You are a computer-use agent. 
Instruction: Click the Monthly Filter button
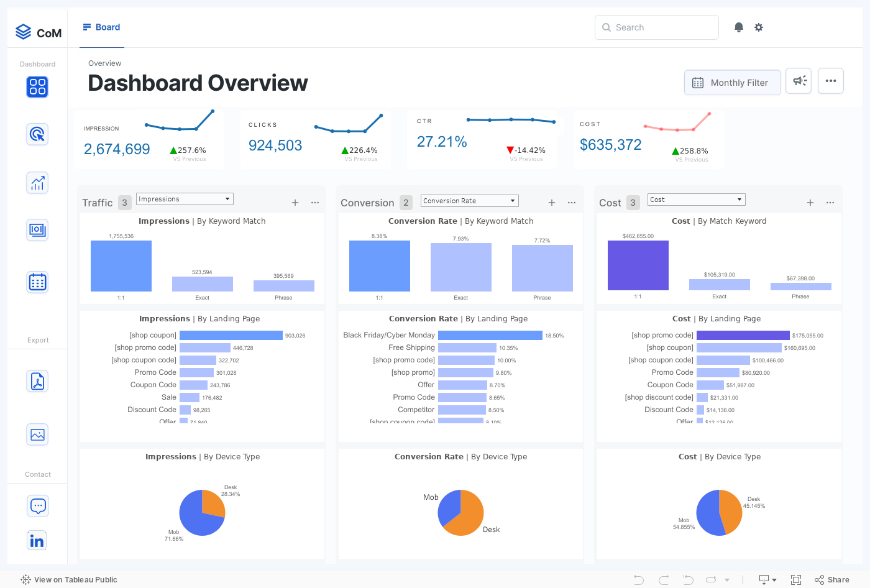click(733, 83)
